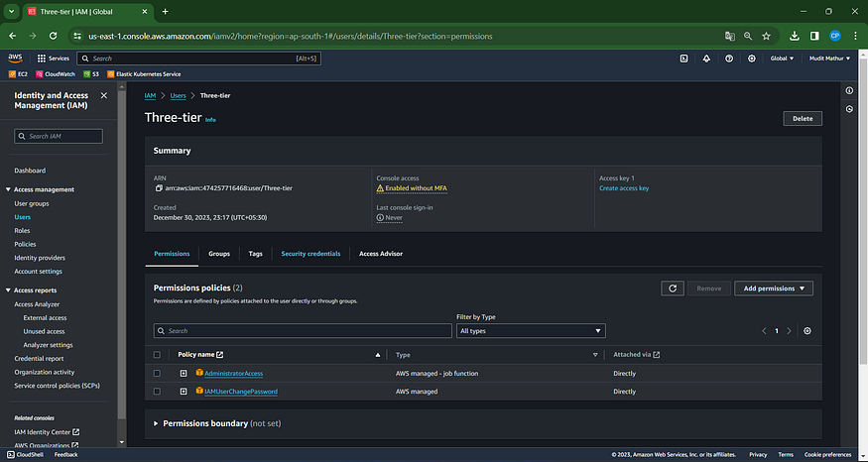Open the Mudit Mathur account menu
Image resolution: width=868 pixels, height=462 pixels.
829,58
